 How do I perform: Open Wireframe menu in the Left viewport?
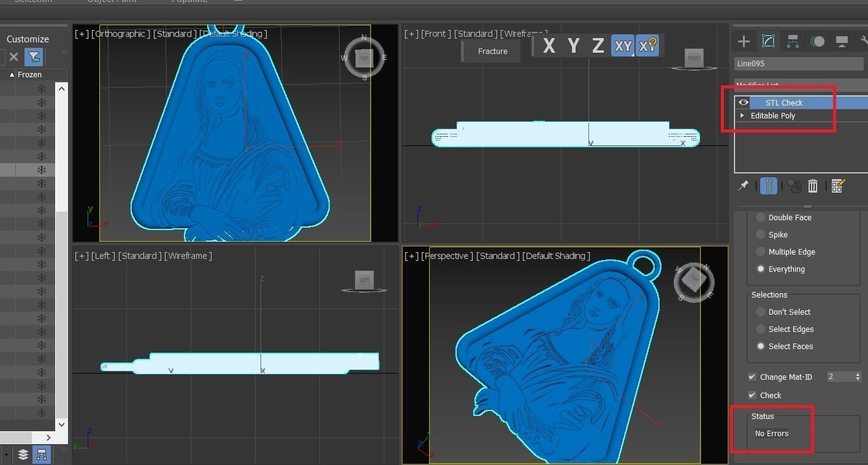(188, 256)
